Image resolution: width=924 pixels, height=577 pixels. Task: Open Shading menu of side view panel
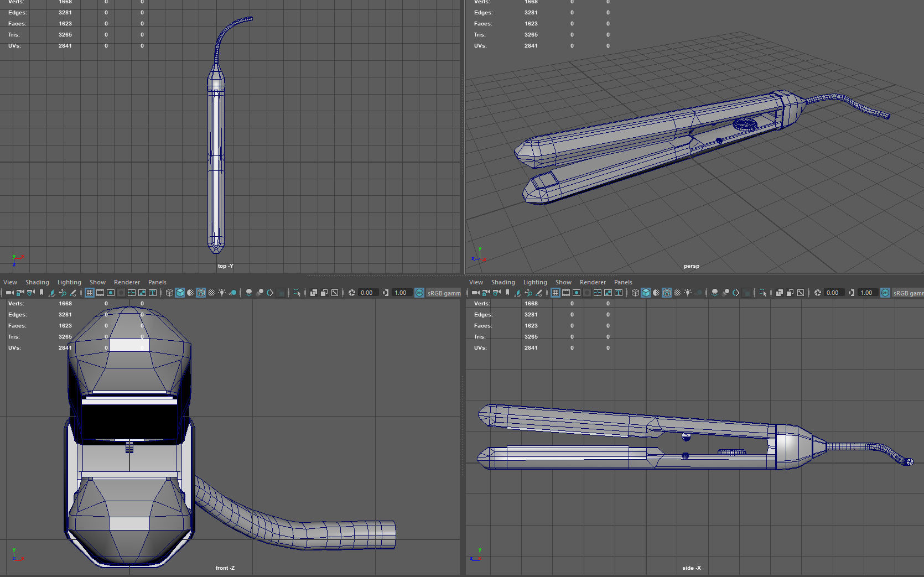503,282
